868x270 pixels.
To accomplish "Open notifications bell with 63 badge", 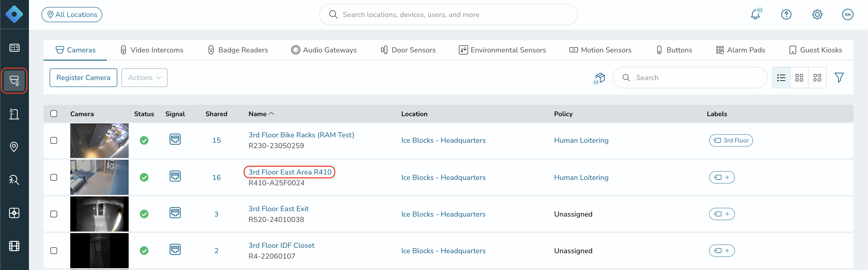I will (x=755, y=14).
